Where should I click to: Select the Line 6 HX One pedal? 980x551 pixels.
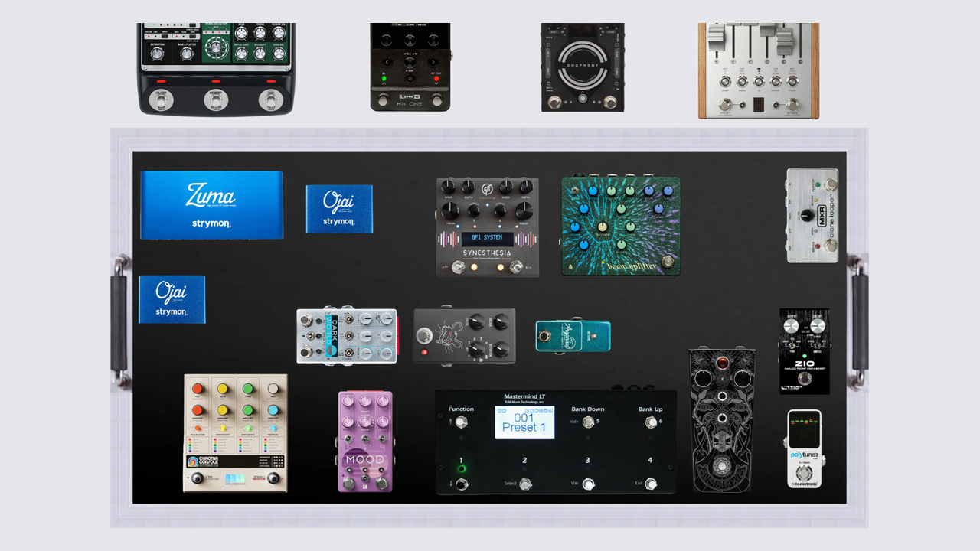(x=410, y=67)
